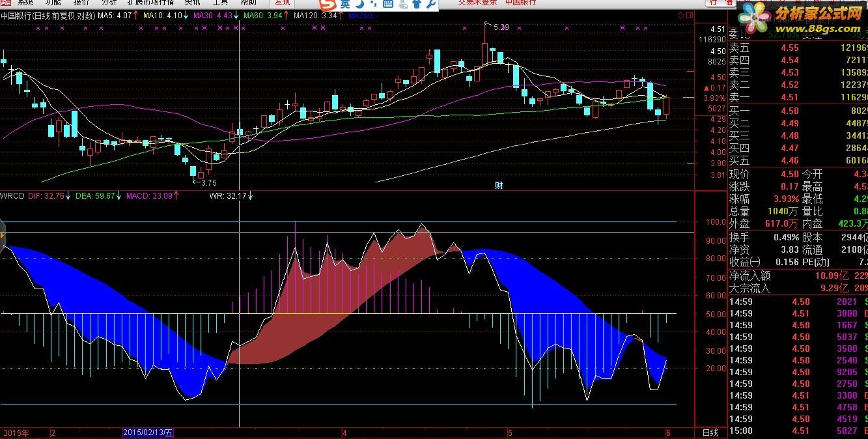Click the 2015/02/13/五 date label

click(x=148, y=432)
